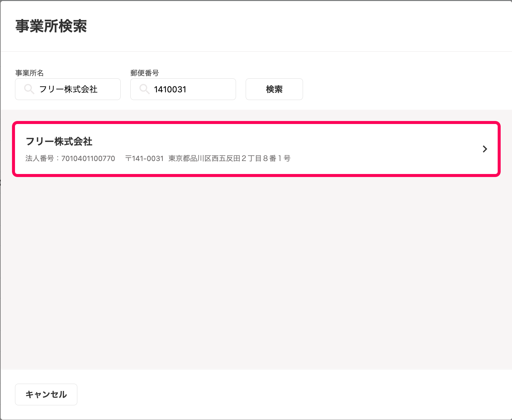Select the フリー株式会社 result title
The height and width of the screenshot is (420, 512).
(x=59, y=141)
